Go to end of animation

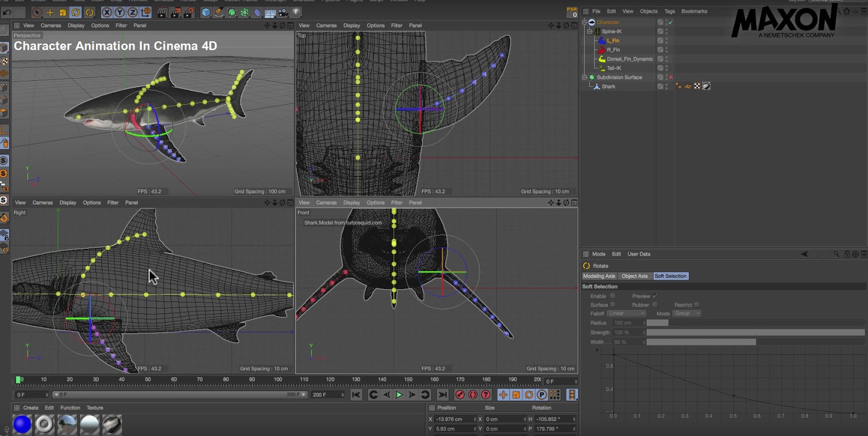coord(443,395)
